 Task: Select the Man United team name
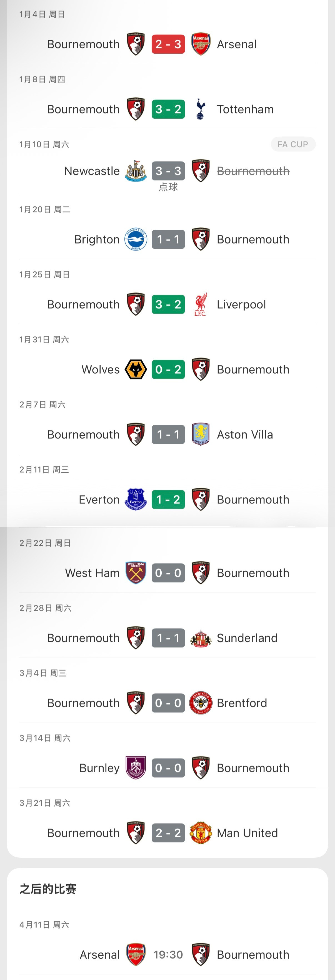pos(247,833)
